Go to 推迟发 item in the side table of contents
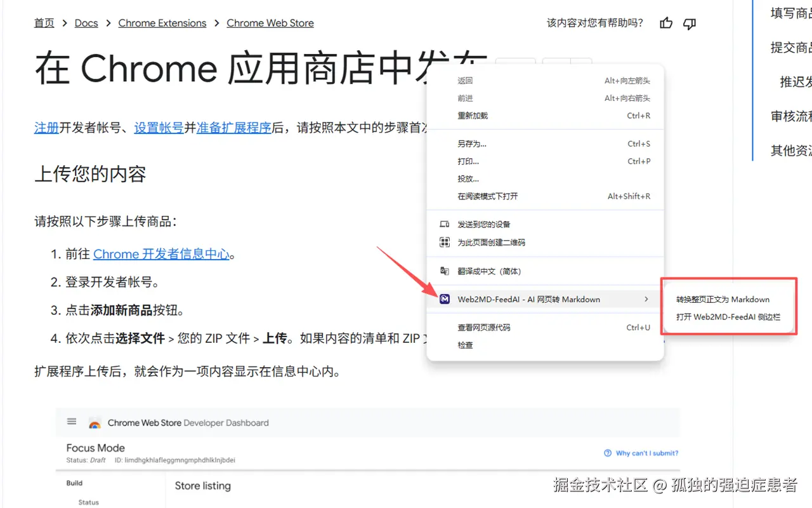This screenshot has width=812, height=508. point(796,81)
